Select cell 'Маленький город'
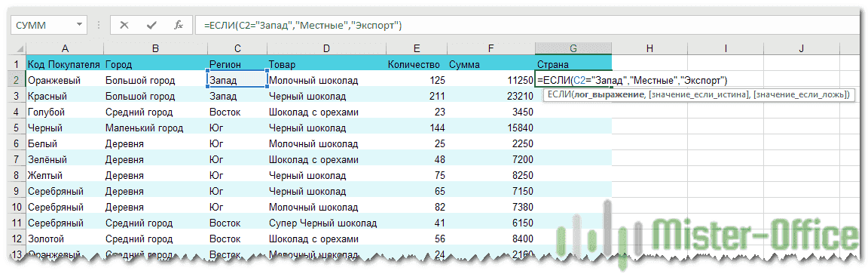 [155, 128]
